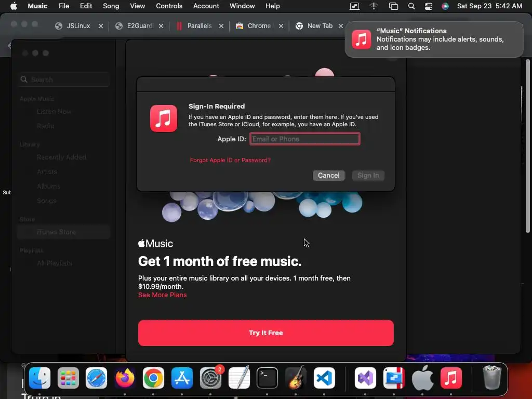Open the File menu
The height and width of the screenshot is (399, 532).
pos(63,6)
